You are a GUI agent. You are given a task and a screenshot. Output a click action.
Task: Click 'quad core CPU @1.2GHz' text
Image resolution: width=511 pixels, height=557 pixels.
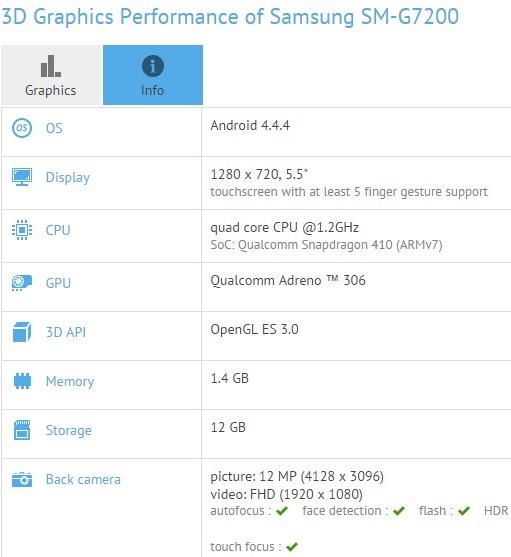click(284, 227)
